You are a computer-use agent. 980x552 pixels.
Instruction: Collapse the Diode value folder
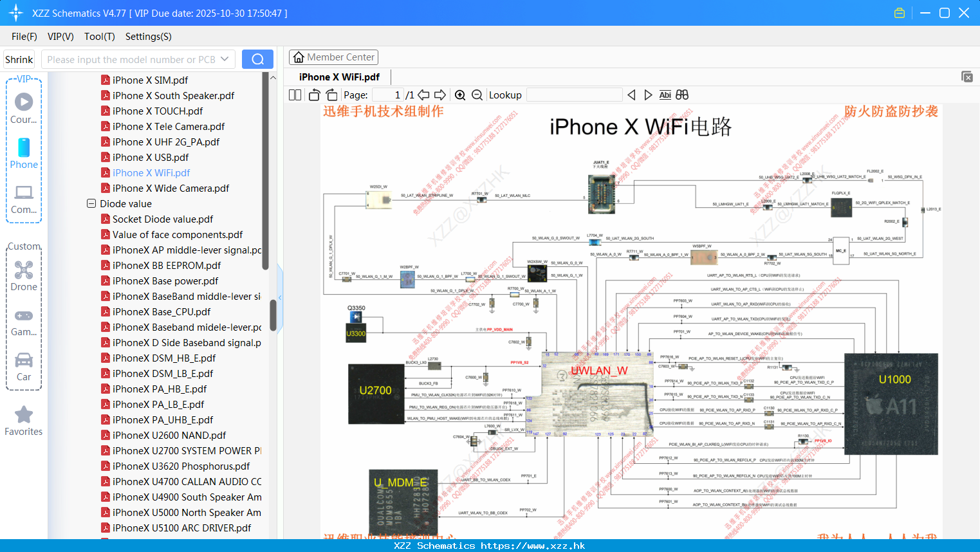click(91, 203)
